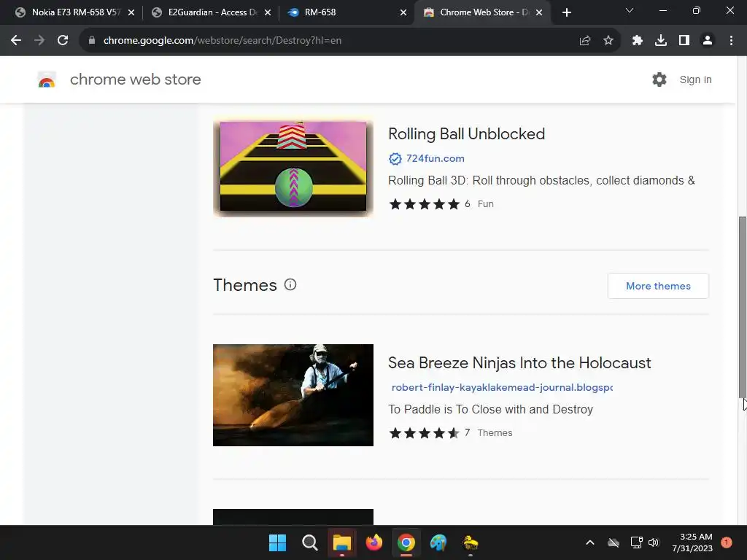This screenshot has height=560, width=747.
Task: Open network status tray icon
Action: pos(636,542)
